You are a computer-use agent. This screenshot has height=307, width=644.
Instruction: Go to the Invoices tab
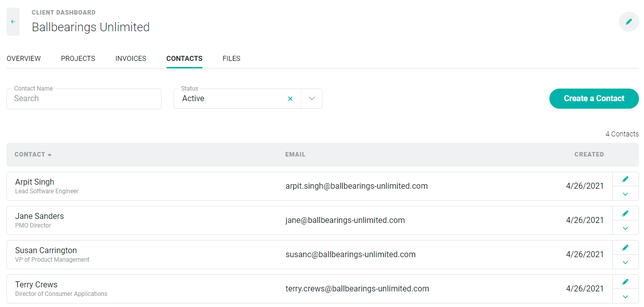131,58
